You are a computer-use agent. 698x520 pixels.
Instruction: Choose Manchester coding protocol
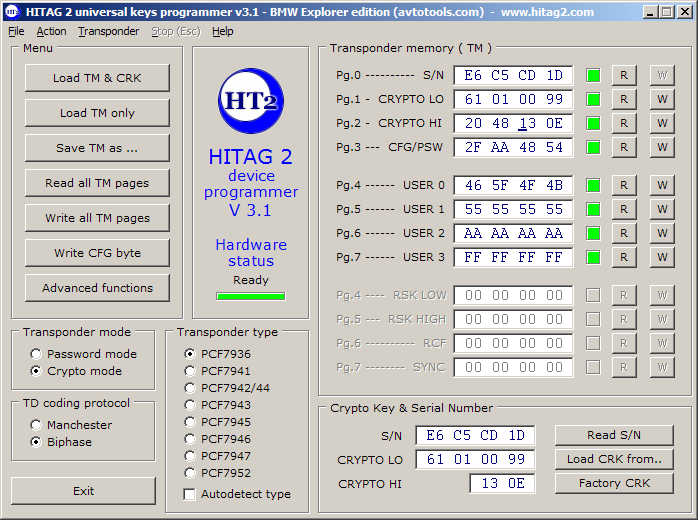click(37, 425)
